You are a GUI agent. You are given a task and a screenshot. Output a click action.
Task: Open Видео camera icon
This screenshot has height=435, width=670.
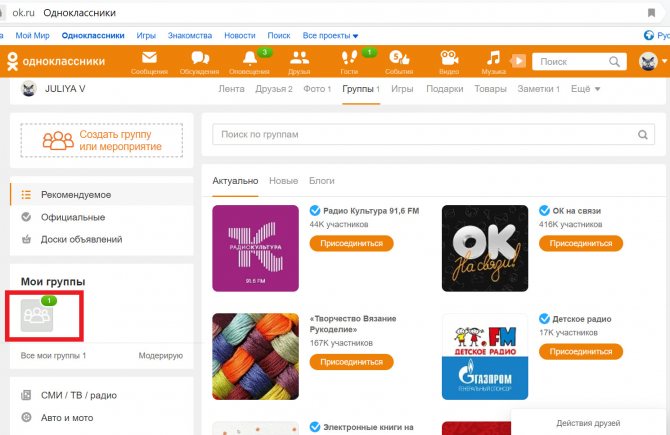pyautogui.click(x=449, y=57)
